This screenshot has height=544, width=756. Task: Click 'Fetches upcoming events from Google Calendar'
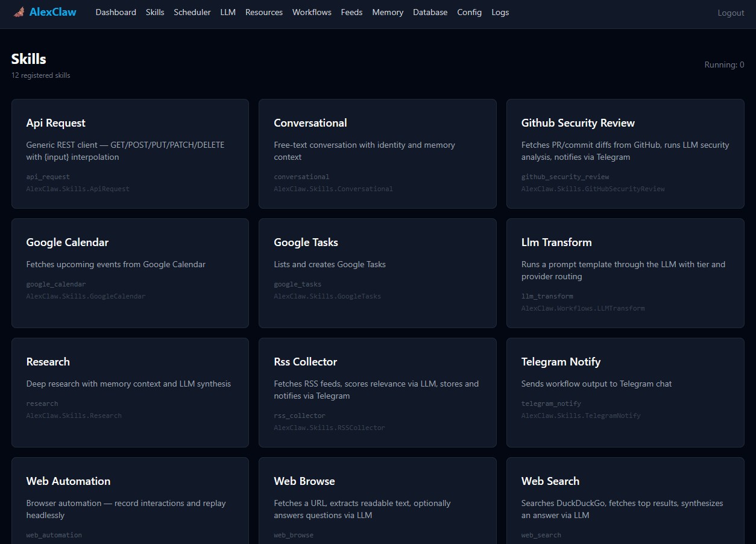pos(116,264)
